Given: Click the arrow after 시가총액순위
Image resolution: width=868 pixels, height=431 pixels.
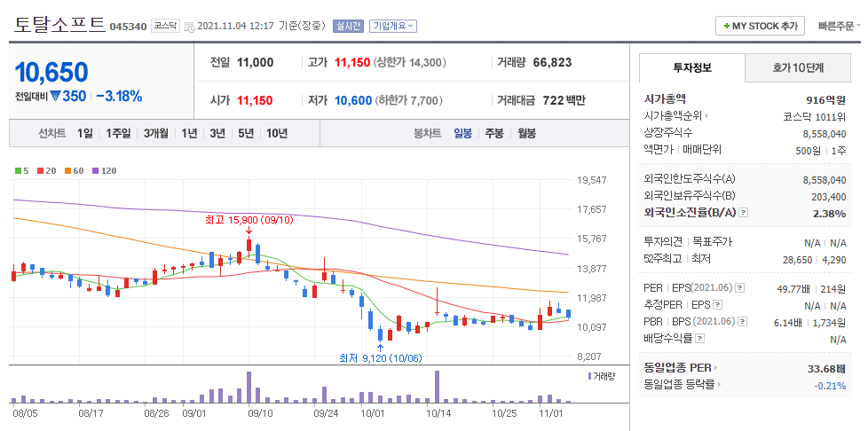Looking at the screenshot, I should click(706, 116).
